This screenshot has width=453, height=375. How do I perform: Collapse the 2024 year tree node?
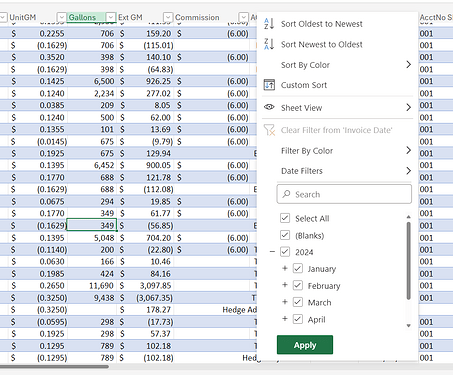(x=272, y=252)
